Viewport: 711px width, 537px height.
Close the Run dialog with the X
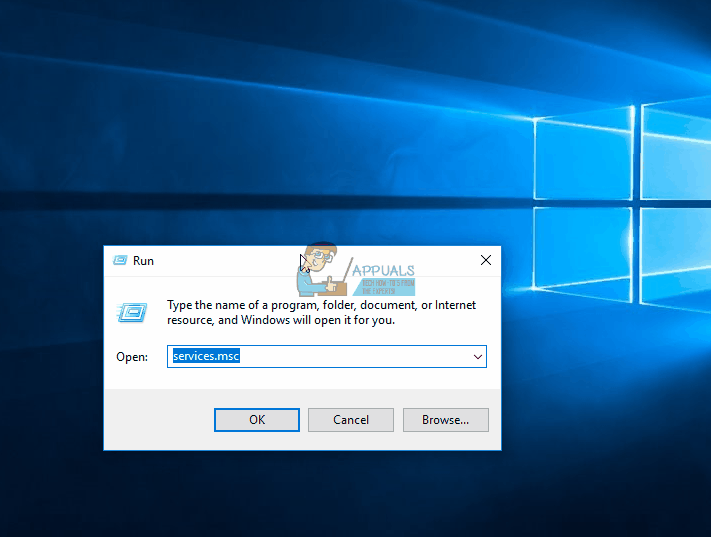[x=485, y=260]
